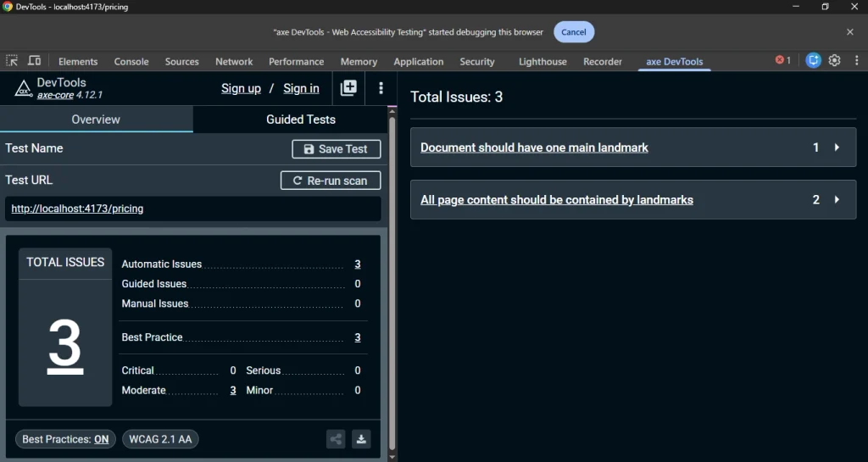The image size is (868, 462).
Task: Open the DevTools customize three-dot menu
Action: coord(856,61)
